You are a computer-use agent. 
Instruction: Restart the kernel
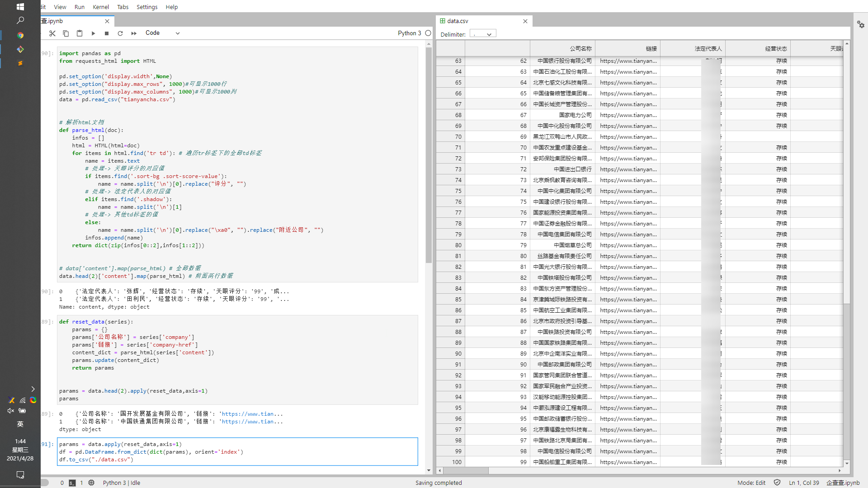point(120,33)
